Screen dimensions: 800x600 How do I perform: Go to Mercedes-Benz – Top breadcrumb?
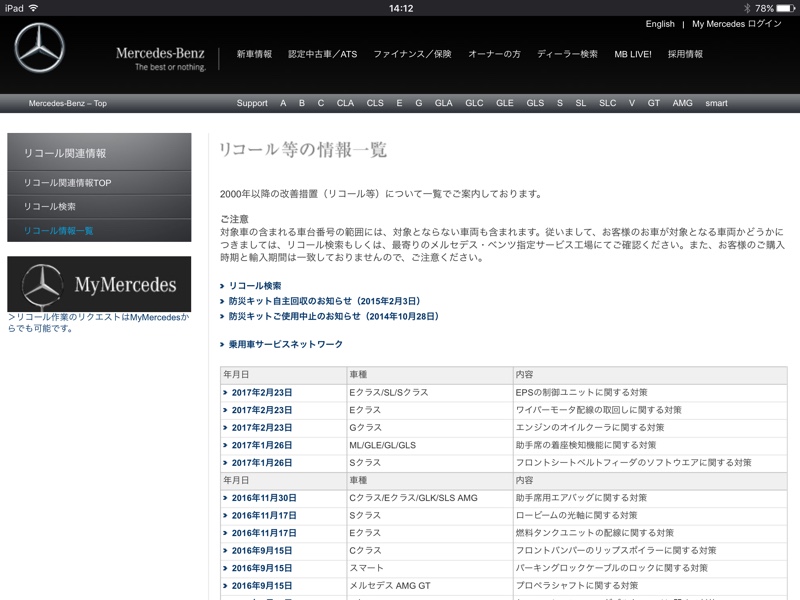tap(68, 103)
